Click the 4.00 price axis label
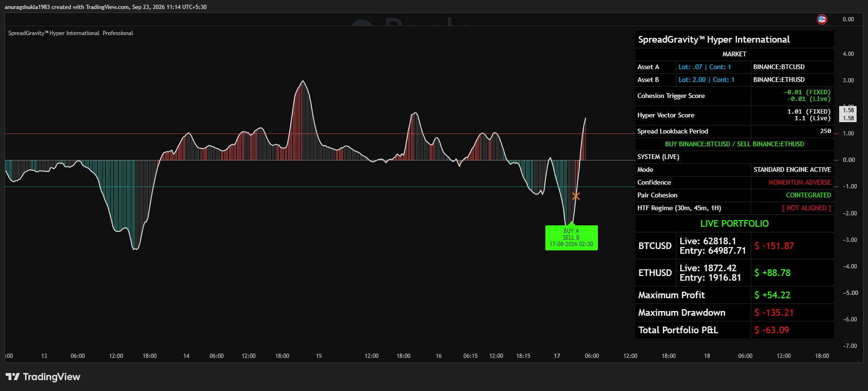Screen dimensions: 868x391 pos(848,54)
